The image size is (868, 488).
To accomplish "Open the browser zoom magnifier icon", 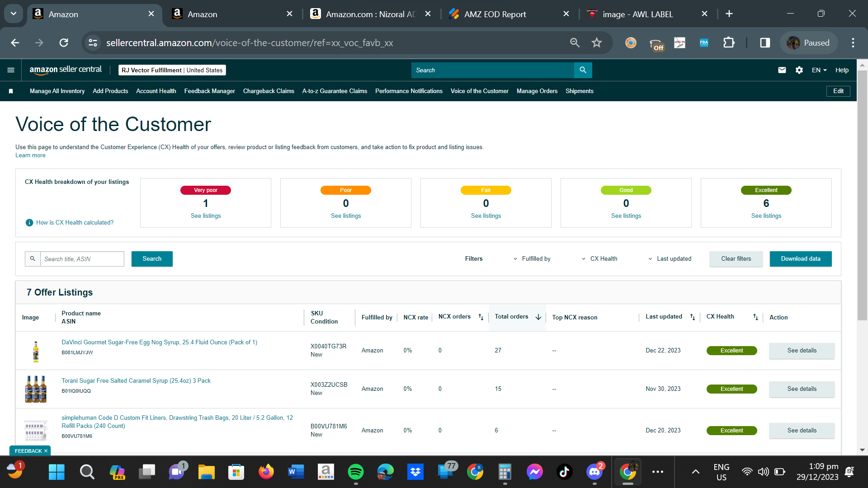I will [x=575, y=43].
